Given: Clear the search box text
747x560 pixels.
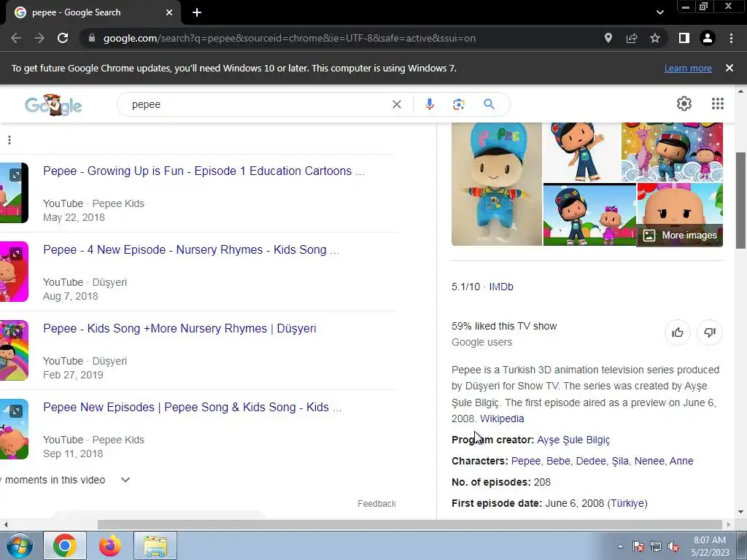Looking at the screenshot, I should [x=396, y=104].
